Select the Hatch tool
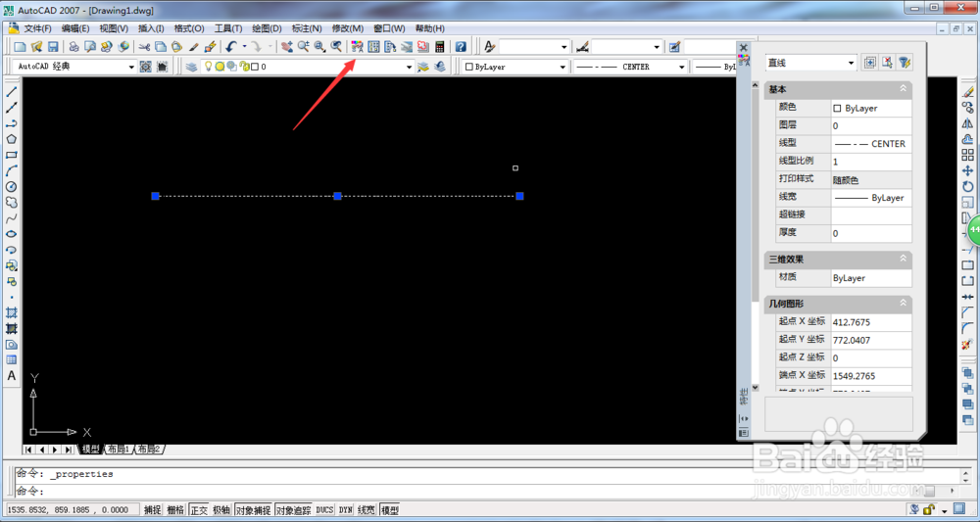 pos(11,312)
